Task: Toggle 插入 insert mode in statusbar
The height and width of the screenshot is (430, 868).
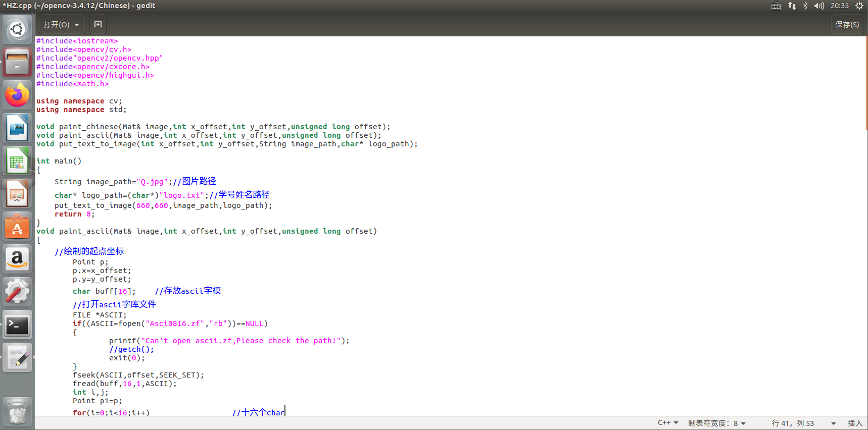Action: click(x=855, y=423)
